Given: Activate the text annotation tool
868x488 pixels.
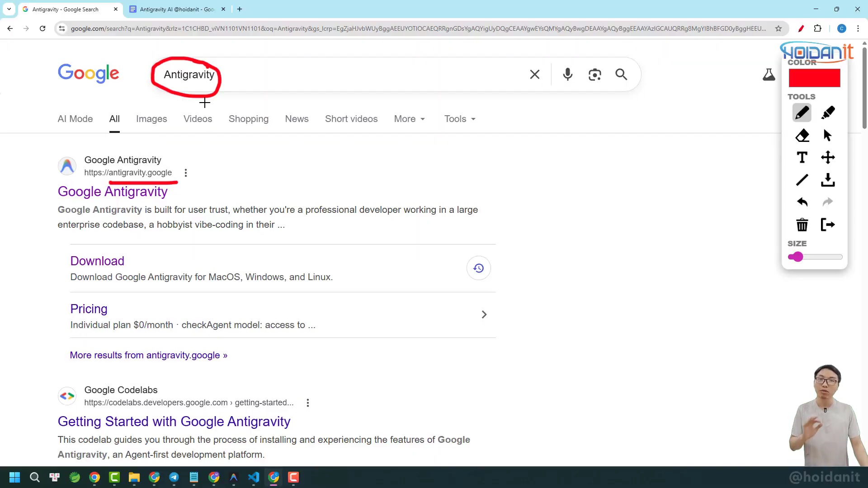Looking at the screenshot, I should pos(802,157).
